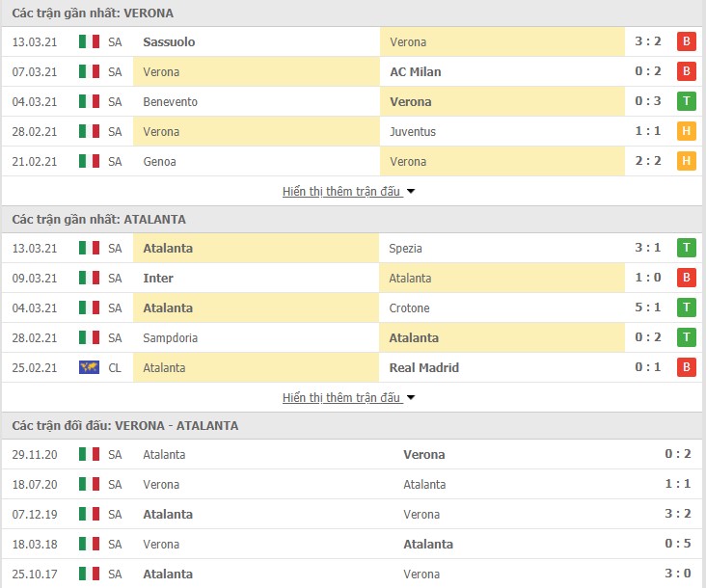
Task: Click the red B badge for Inter vs Atalanta
Action: [686, 277]
